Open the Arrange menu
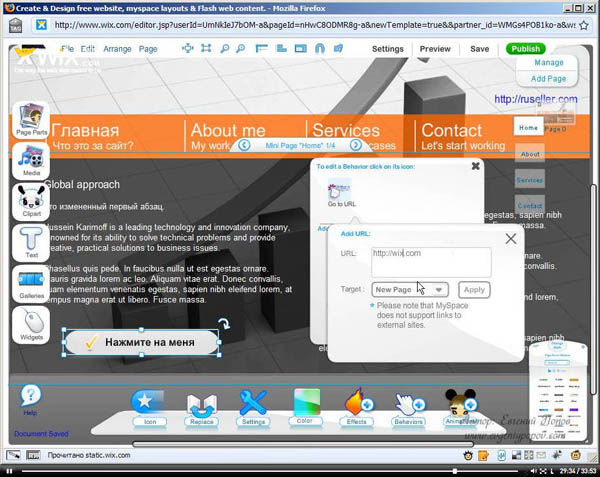Screen dimensions: 600x477 click(116, 48)
